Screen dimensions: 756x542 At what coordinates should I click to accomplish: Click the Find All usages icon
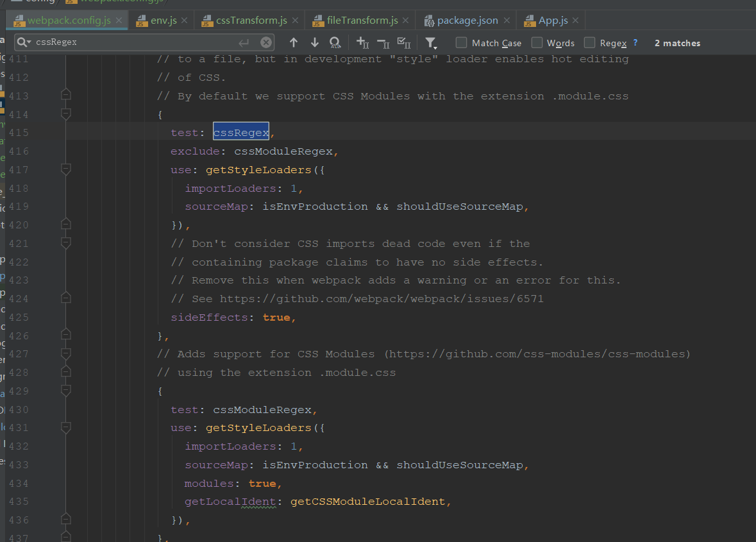pyautogui.click(x=335, y=42)
